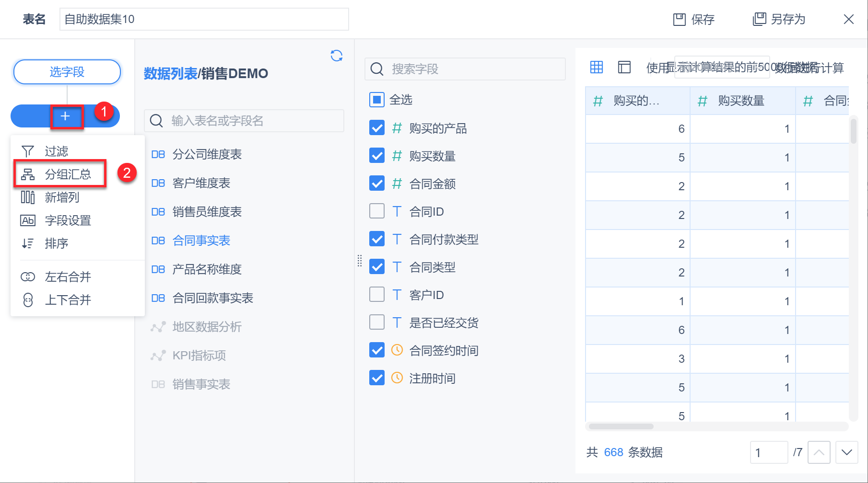The image size is (868, 483).
Task: Select 过滤 filter from menu
Action: (x=57, y=151)
